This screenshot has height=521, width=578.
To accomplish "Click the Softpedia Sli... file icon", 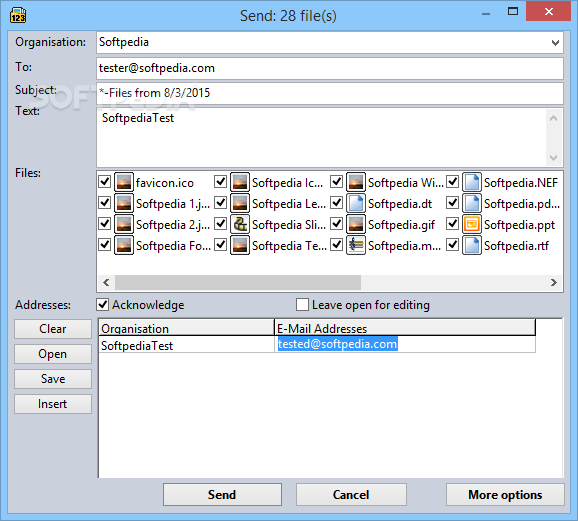I will pyautogui.click(x=240, y=224).
